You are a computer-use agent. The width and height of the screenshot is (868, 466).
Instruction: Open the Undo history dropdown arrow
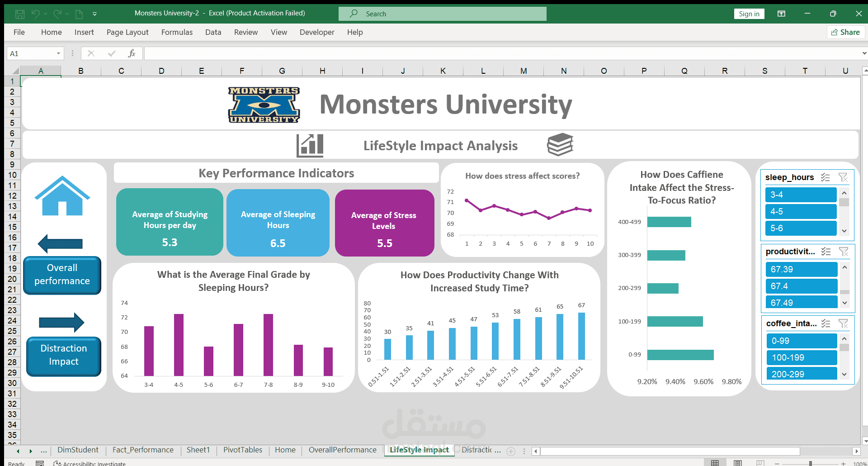point(46,14)
